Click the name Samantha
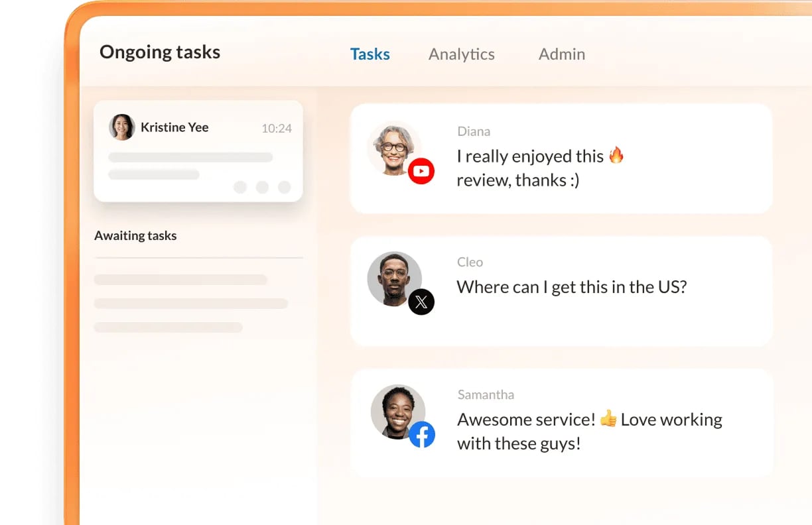The width and height of the screenshot is (812, 525). (486, 394)
